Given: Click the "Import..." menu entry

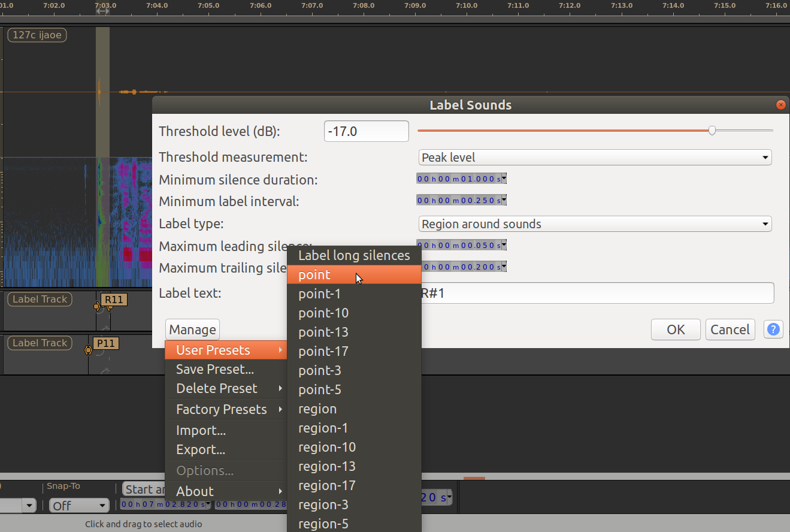Looking at the screenshot, I should [201, 430].
